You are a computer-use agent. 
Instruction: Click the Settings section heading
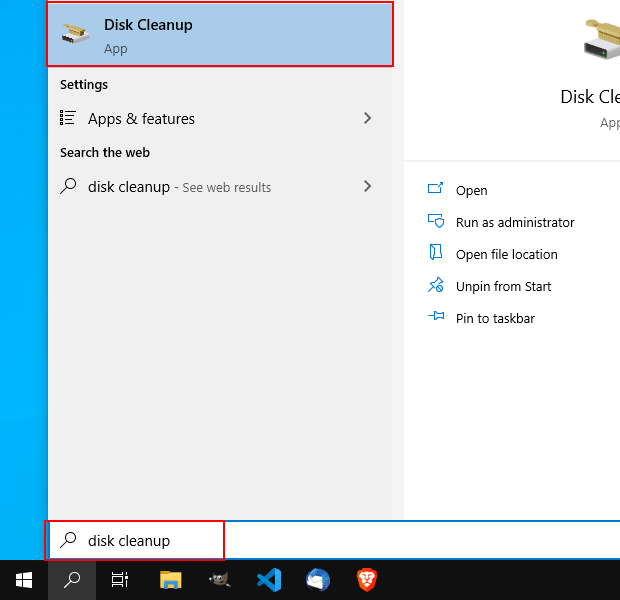(x=84, y=85)
